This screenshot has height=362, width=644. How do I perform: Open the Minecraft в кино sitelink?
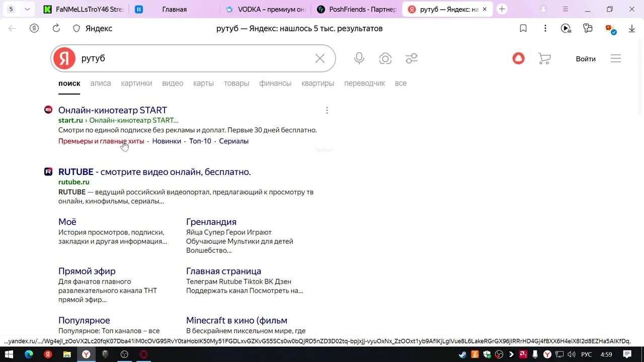pyautogui.click(x=236, y=320)
